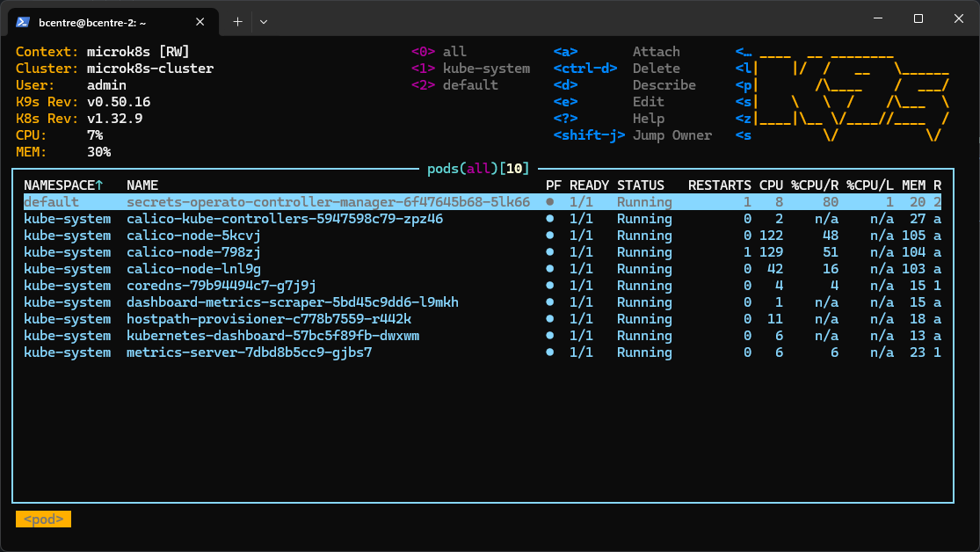Viewport: 980px width, 552px height.
Task: Select the bcentre@bcentre-2 terminal tab
Action: pos(105,21)
